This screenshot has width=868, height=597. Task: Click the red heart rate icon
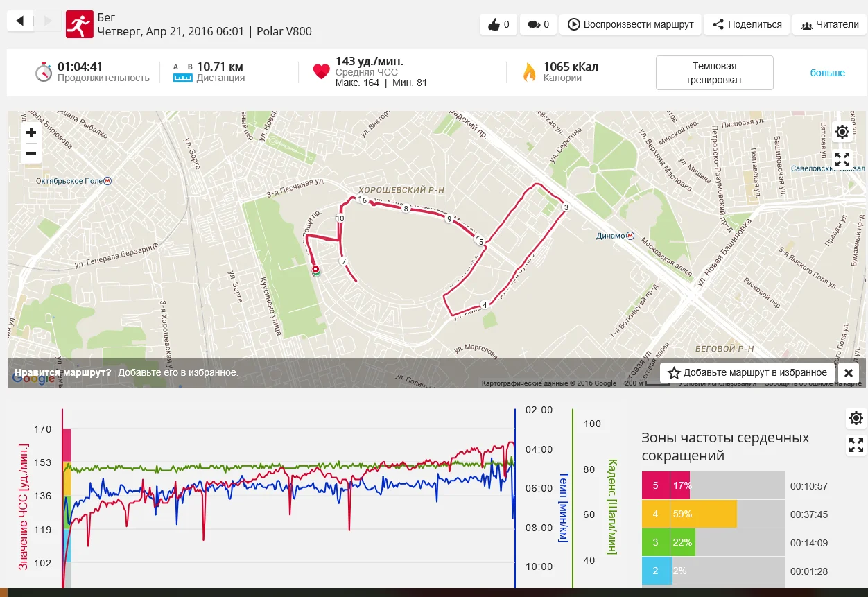click(x=321, y=71)
